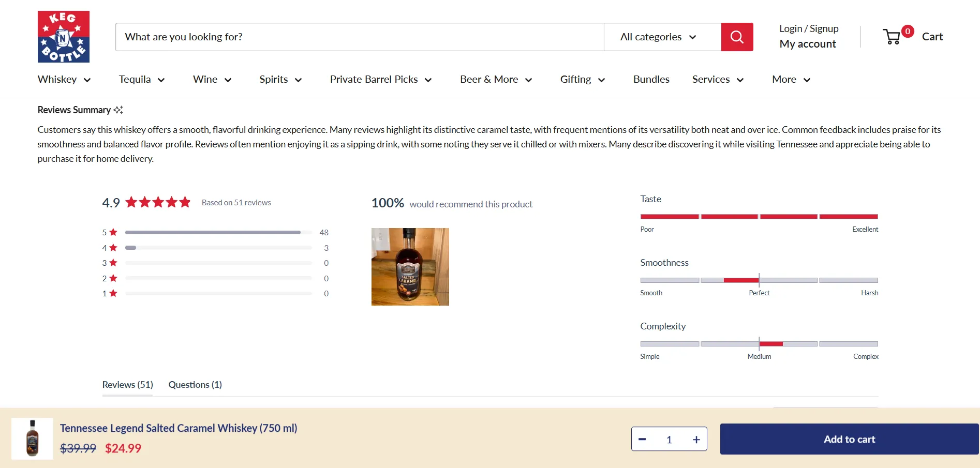Click the search input field
This screenshot has height=468, width=980.
(x=360, y=37)
